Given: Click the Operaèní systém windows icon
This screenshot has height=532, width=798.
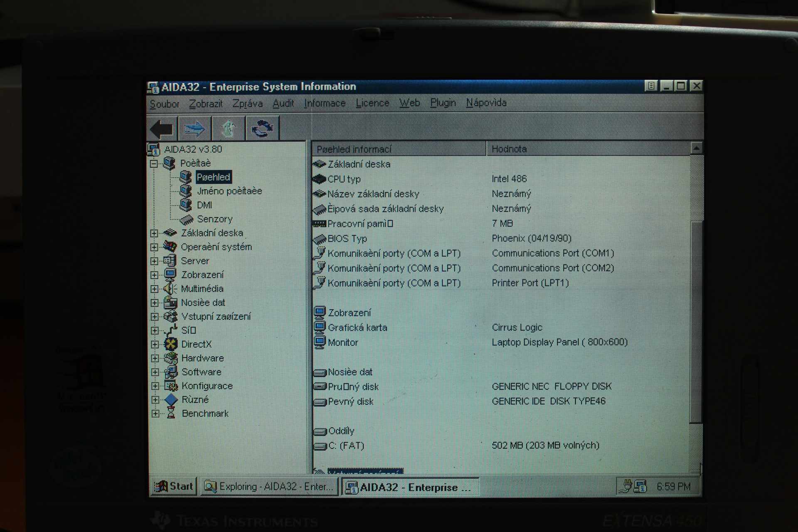Looking at the screenshot, I should click(170, 246).
